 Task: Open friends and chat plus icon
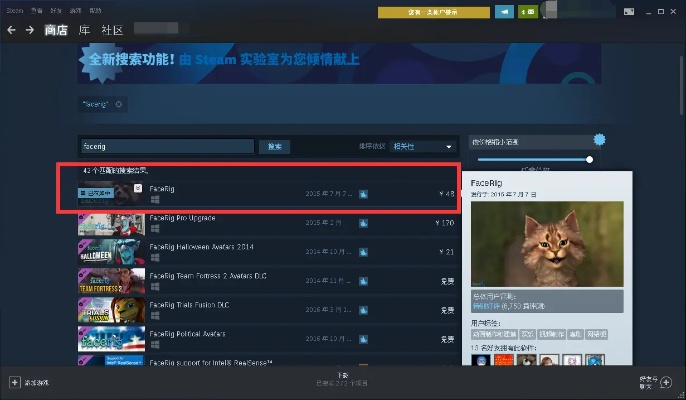coord(666,382)
